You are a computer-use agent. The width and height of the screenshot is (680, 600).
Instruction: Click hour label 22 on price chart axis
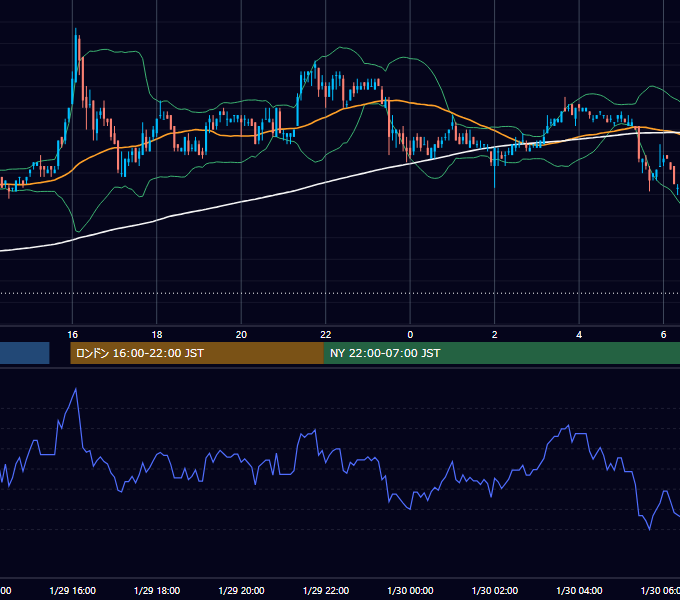pyautogui.click(x=326, y=335)
